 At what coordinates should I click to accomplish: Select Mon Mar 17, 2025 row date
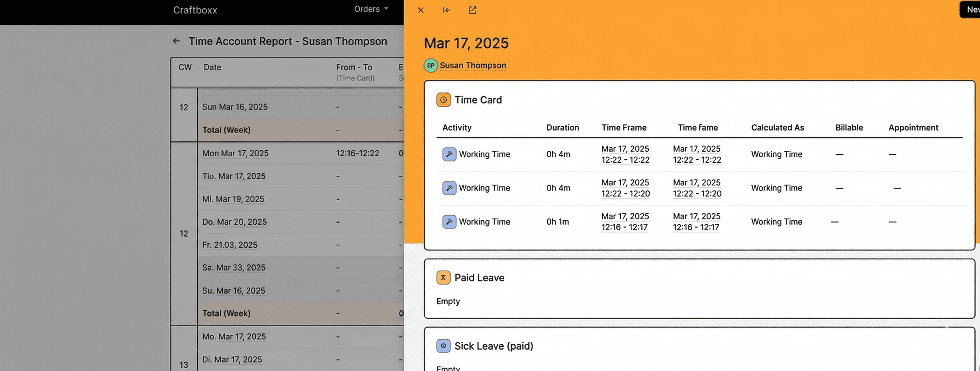pyautogui.click(x=235, y=153)
